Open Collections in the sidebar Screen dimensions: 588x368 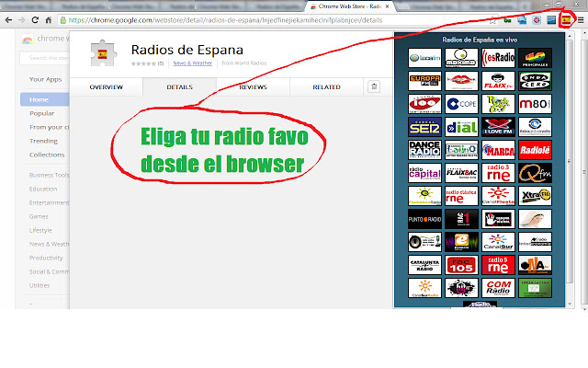pos(47,155)
